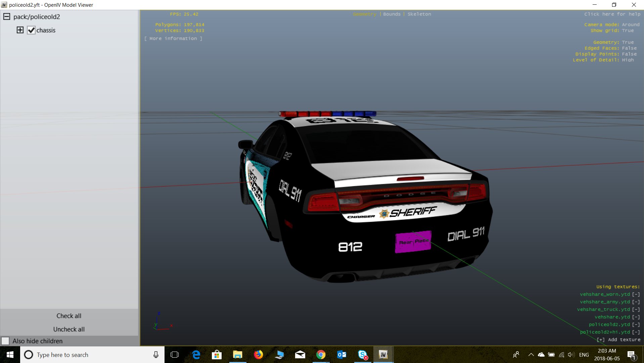Click the OneDrive cloud tray icon
This screenshot has height=363, width=644.
[x=541, y=355]
